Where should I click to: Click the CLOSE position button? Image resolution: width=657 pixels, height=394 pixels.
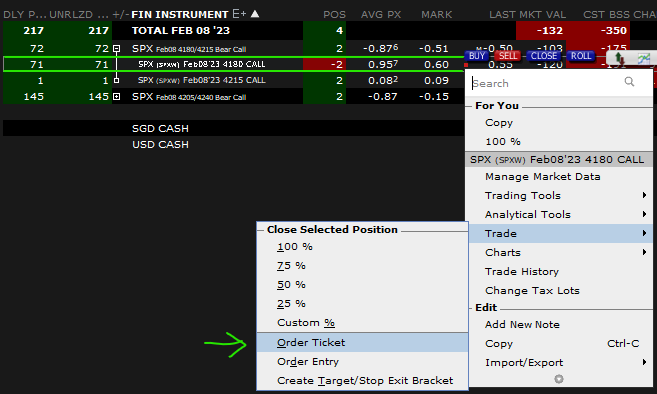[x=543, y=56]
